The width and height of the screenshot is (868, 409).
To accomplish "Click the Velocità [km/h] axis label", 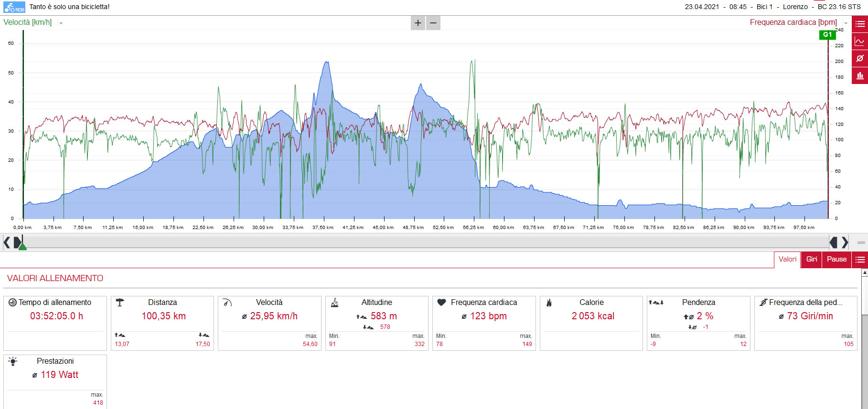I will [28, 22].
